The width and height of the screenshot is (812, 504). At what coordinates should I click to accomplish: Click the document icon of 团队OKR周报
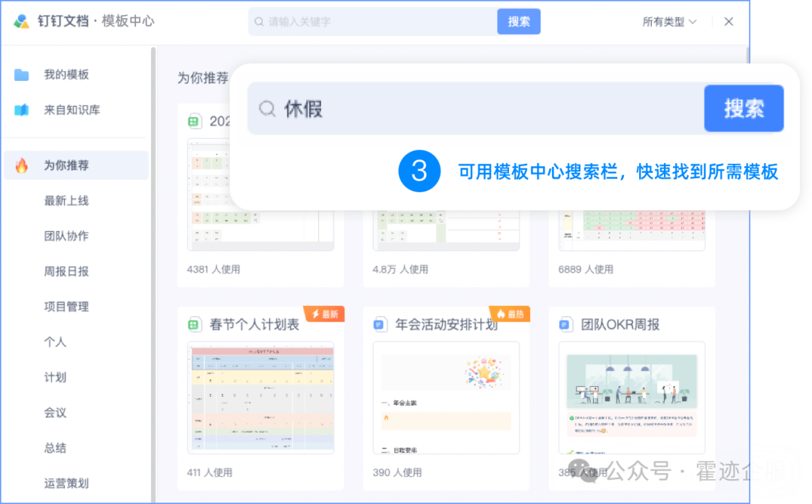565,324
